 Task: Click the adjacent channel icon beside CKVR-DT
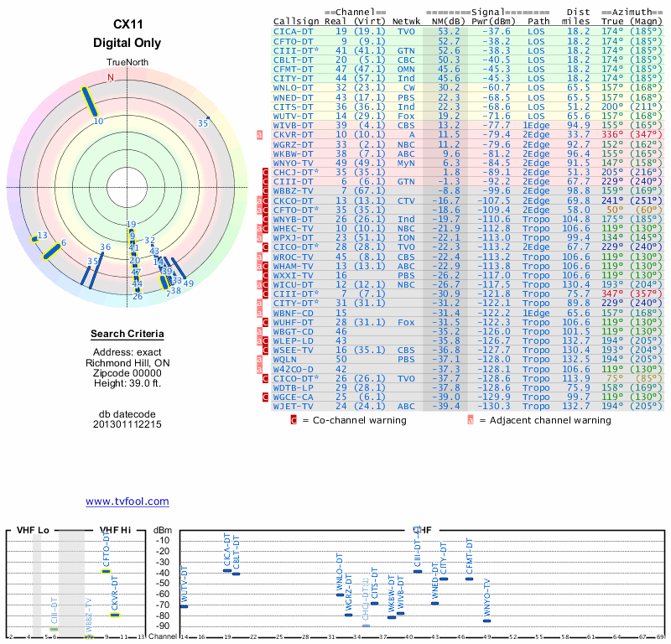click(x=260, y=134)
